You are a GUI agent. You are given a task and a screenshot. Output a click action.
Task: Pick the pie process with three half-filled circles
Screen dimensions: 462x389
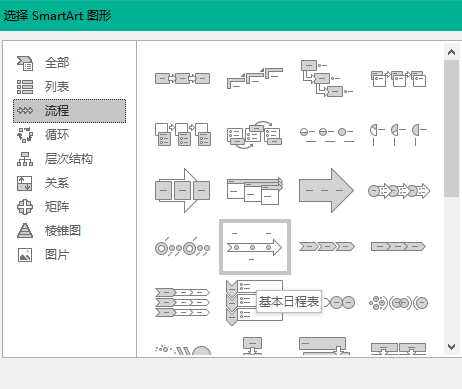(x=399, y=134)
